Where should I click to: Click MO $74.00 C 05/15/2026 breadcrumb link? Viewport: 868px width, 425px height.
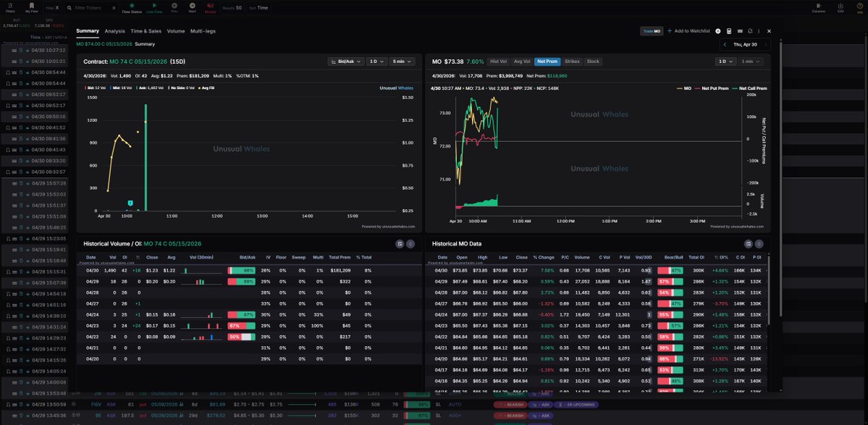coord(104,44)
